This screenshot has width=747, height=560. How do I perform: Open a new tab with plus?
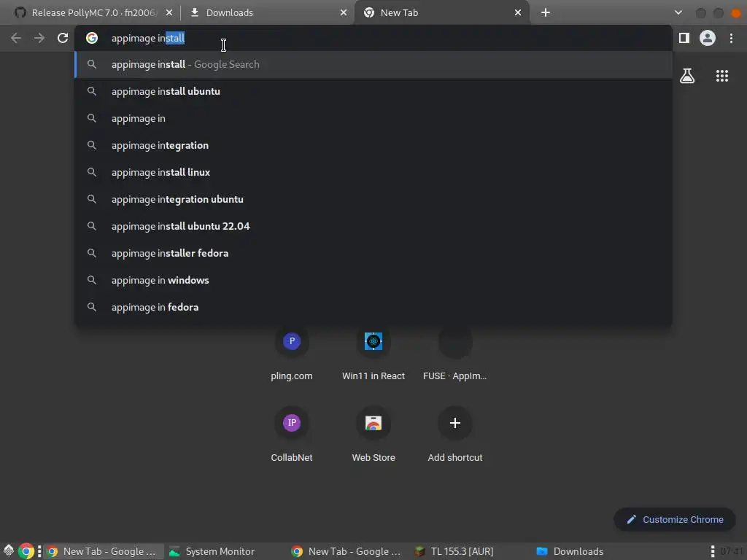546,13
